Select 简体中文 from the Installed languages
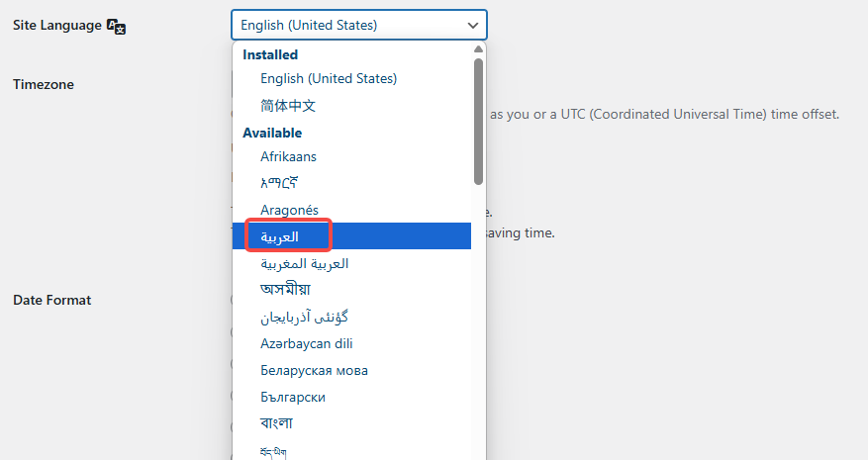 (x=288, y=105)
